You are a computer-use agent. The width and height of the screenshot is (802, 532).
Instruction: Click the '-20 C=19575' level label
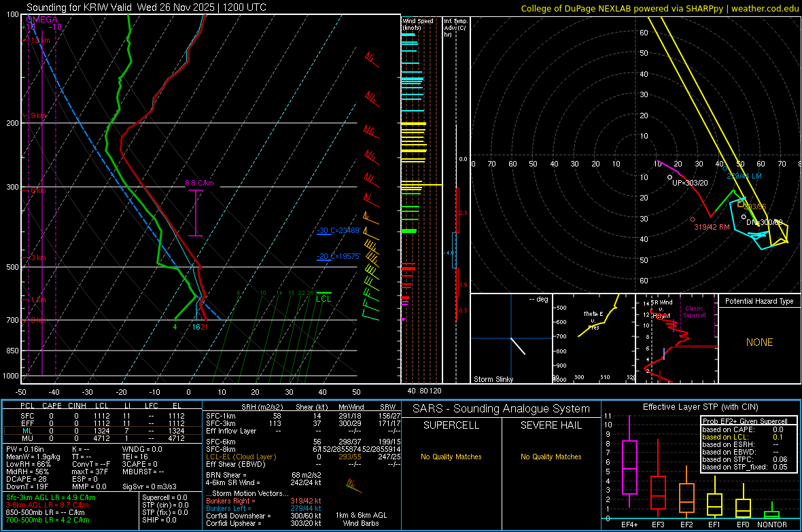click(338, 256)
